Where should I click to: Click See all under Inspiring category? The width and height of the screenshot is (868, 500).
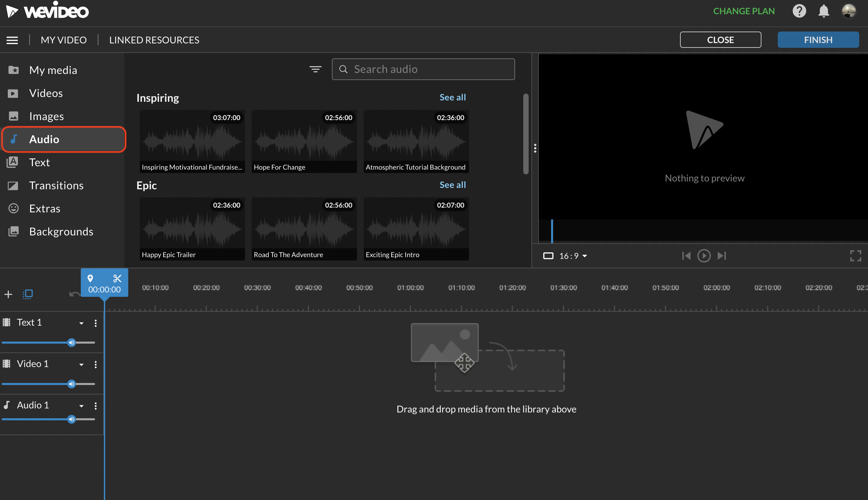[x=452, y=97]
